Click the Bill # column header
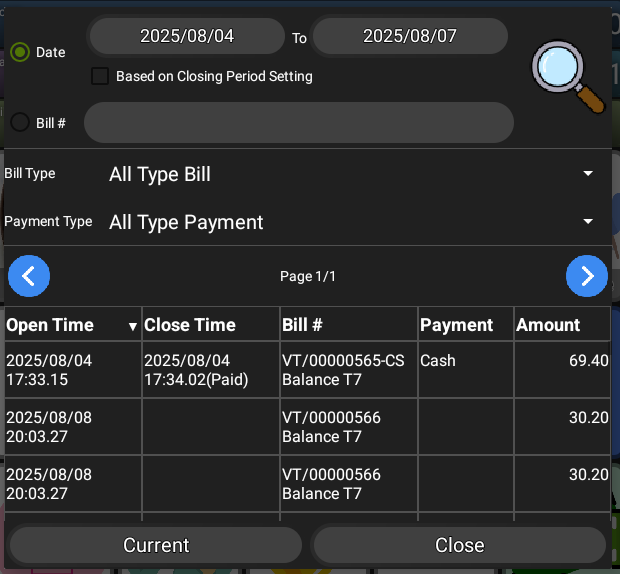Viewport: 620px width, 574px height. tap(303, 325)
